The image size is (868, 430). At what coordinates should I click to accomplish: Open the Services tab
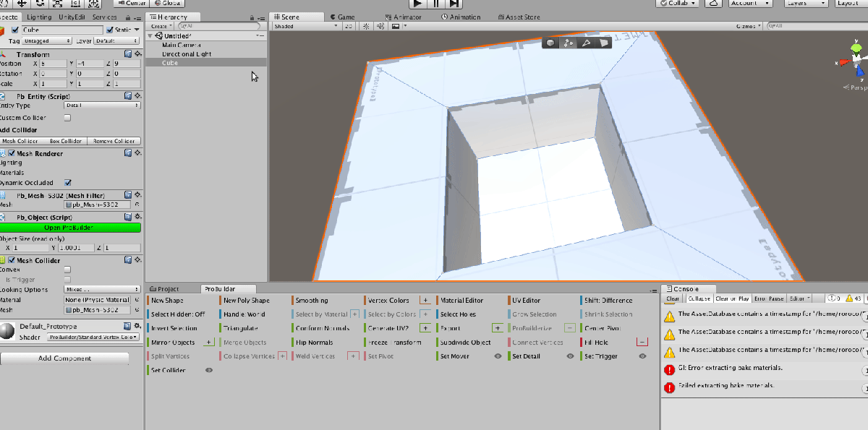coord(105,17)
